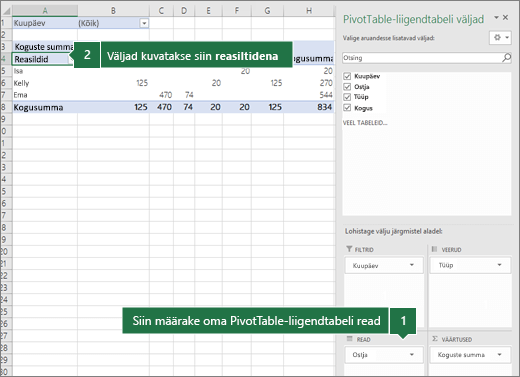Select column C header

coord(161,11)
